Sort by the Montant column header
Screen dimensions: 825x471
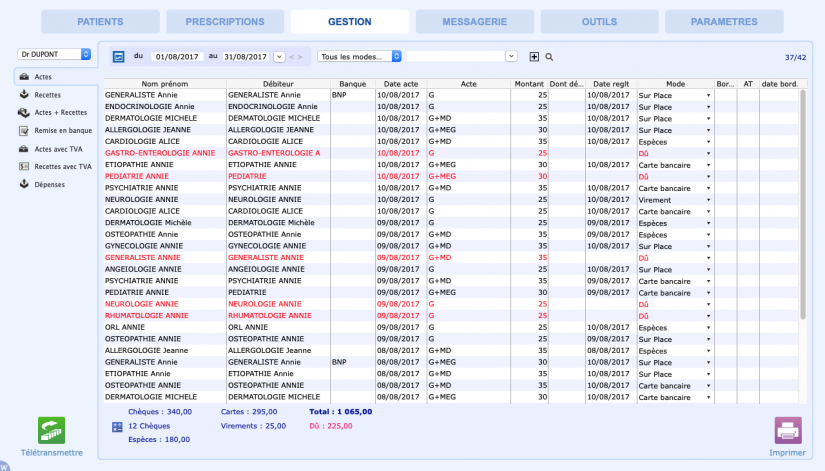(529, 84)
